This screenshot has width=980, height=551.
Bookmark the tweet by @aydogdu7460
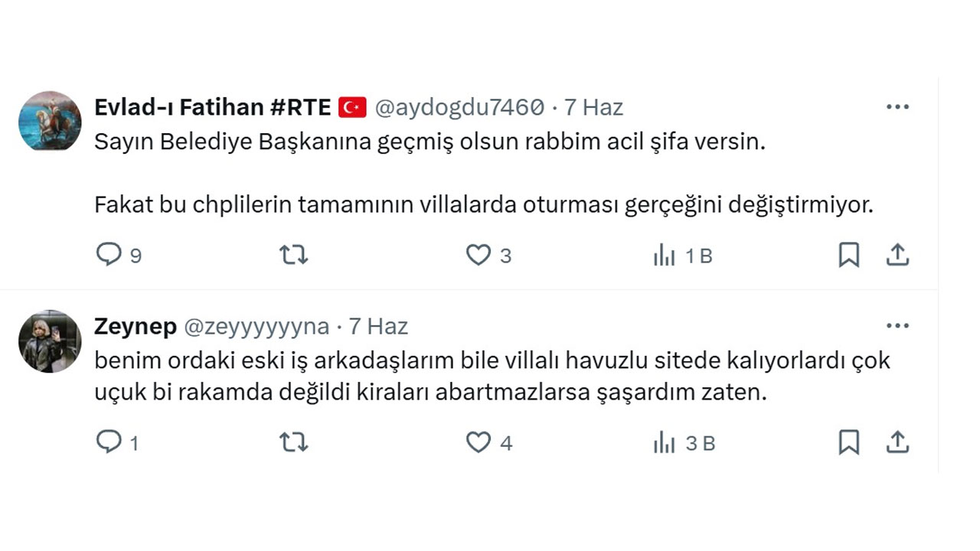pos(848,255)
